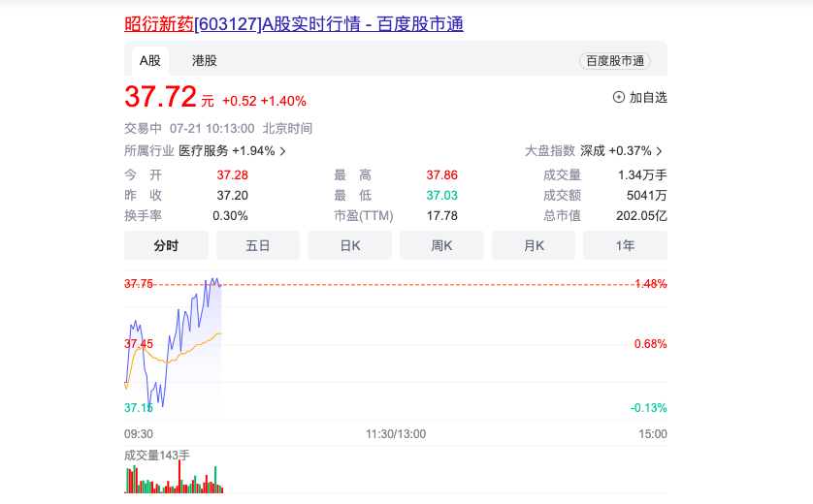This screenshot has width=813, height=504.
Task: Click the tallest red volume bar
Action: (179, 476)
